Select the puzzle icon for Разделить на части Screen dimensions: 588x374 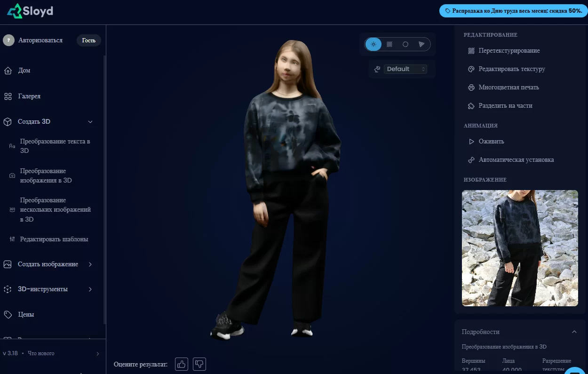tap(471, 106)
